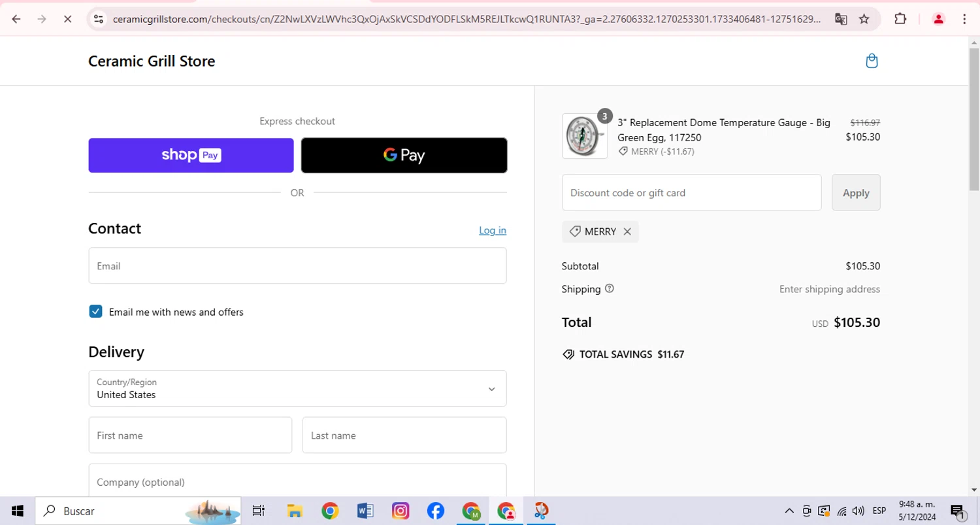Open Google Translate for this page
The width and height of the screenshot is (980, 525).
point(841,19)
